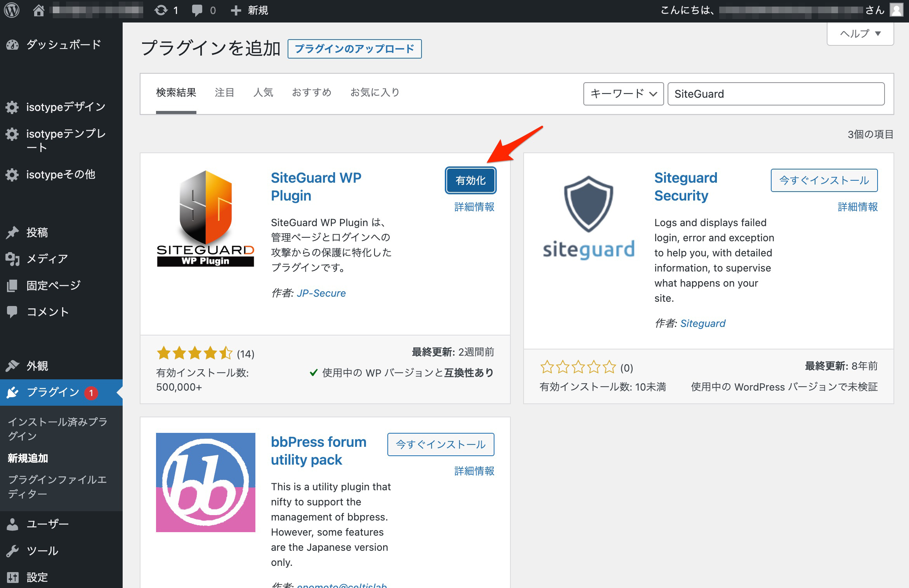
Task: Click the プラグイン plug icon
Action: click(x=12, y=393)
